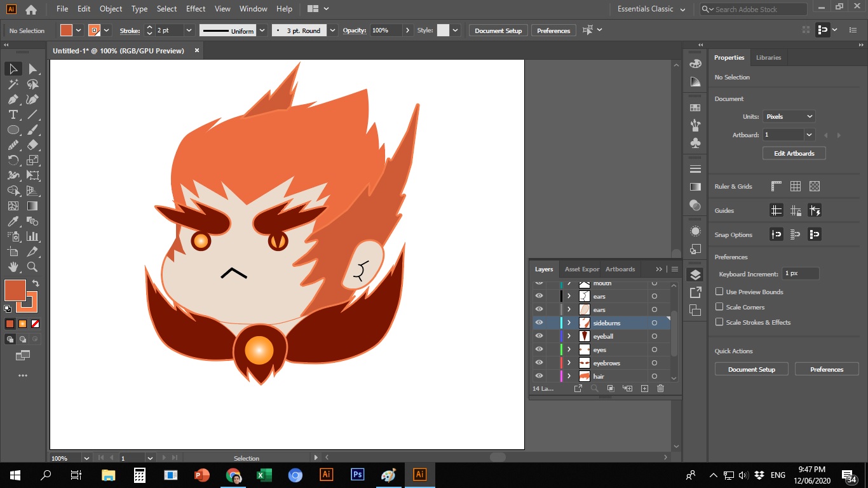This screenshot has width=868, height=488.
Task: Open the Color panel icon in dock
Action: pyautogui.click(x=695, y=64)
